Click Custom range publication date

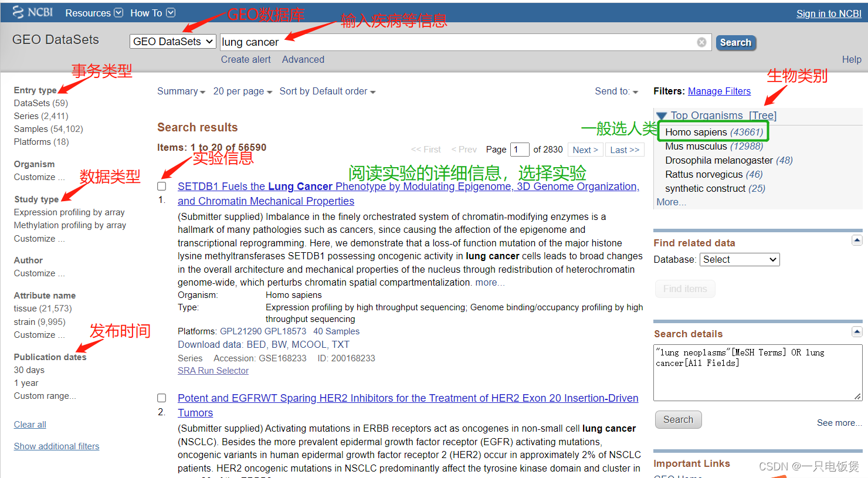click(x=45, y=396)
